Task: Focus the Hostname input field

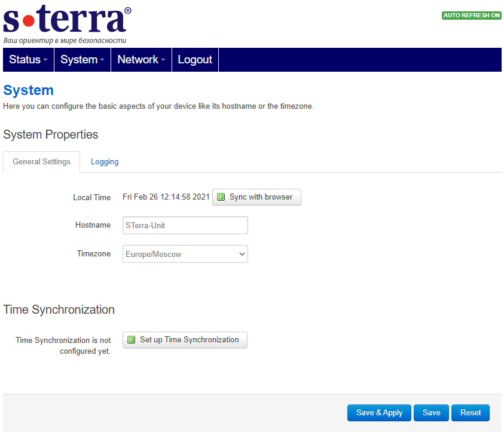Action: pos(185,225)
